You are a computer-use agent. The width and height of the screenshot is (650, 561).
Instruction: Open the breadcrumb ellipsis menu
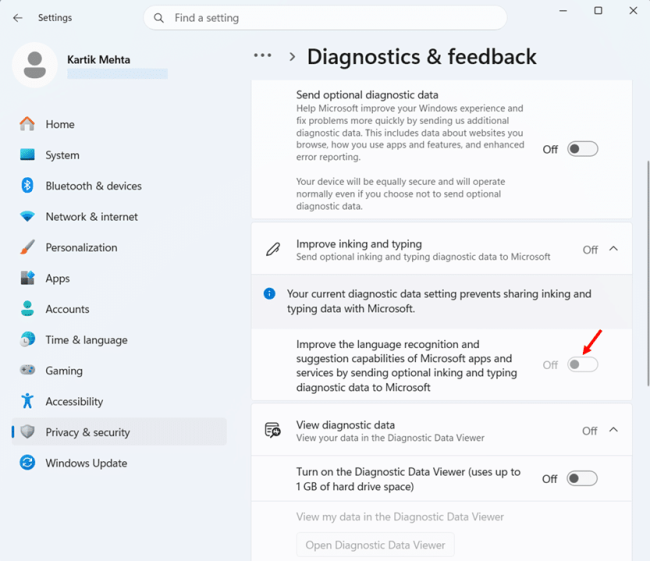click(x=262, y=55)
